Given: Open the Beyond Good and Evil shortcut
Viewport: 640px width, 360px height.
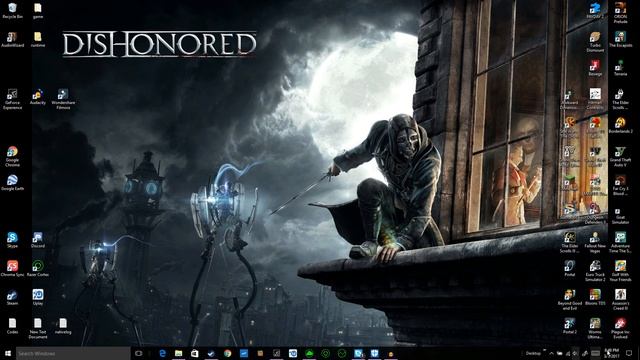Looking at the screenshot, I should click(x=570, y=300).
